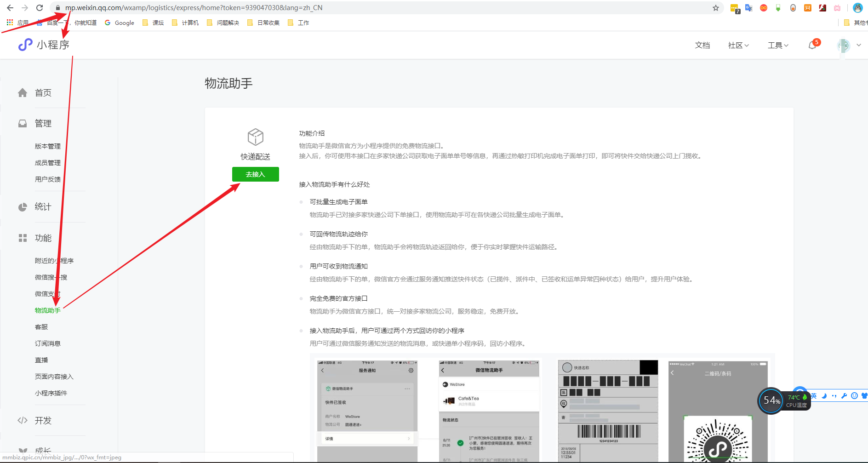
Task: Click the pie chart icon beside 统计
Action: (23, 207)
